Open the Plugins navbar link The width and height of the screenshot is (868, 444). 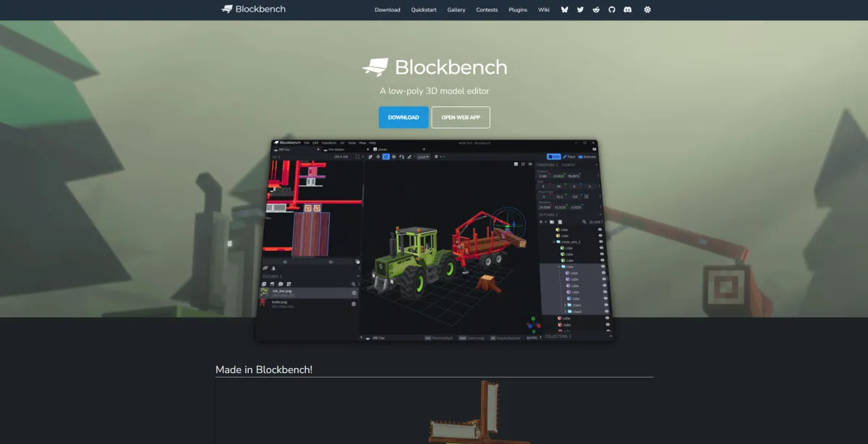(518, 10)
